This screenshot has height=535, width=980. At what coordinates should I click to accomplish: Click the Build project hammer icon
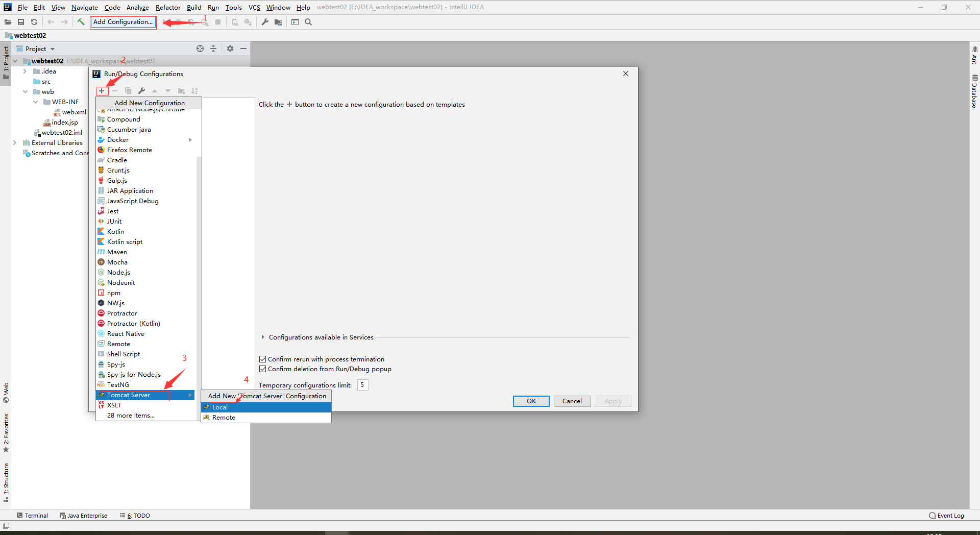coord(81,22)
